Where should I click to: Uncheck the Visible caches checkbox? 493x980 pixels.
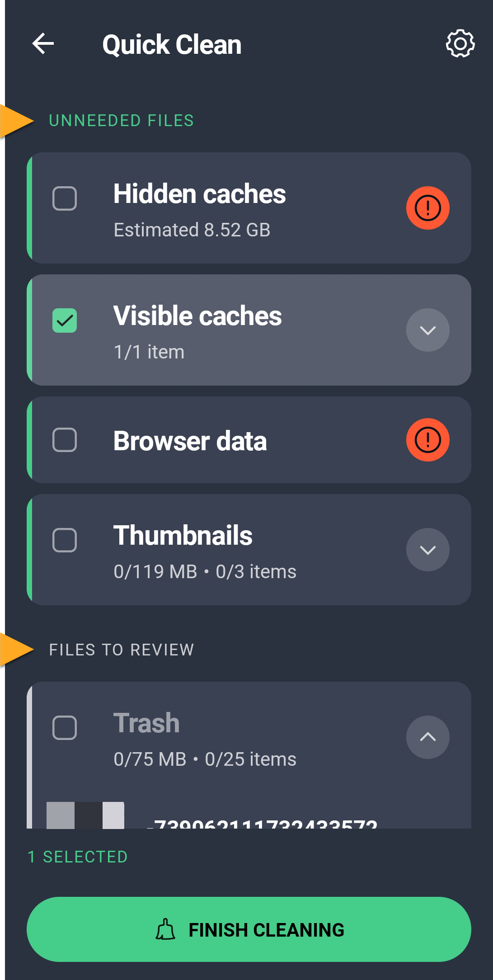65,320
